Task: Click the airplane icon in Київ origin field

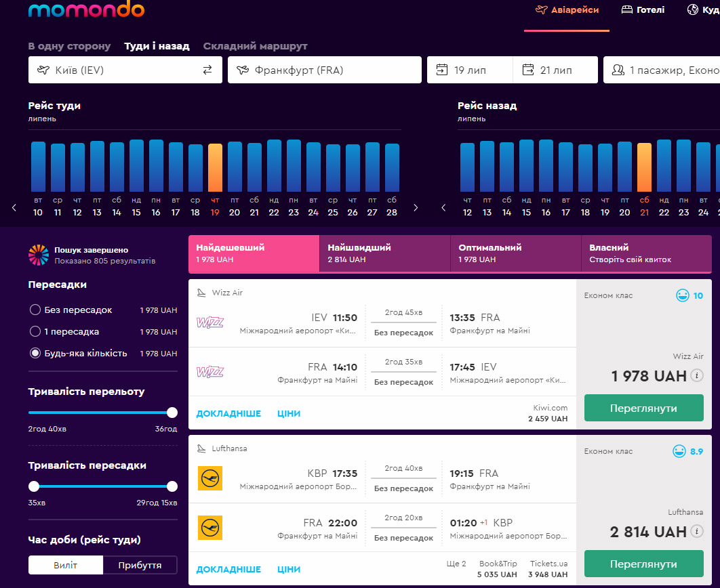Action: coord(43,70)
